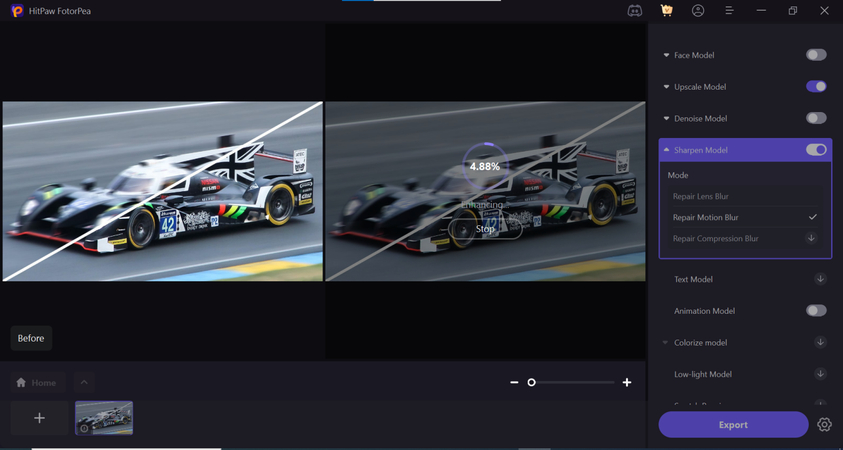Enable the Animation Model switch
Viewport: 843px width, 450px height.
[816, 311]
